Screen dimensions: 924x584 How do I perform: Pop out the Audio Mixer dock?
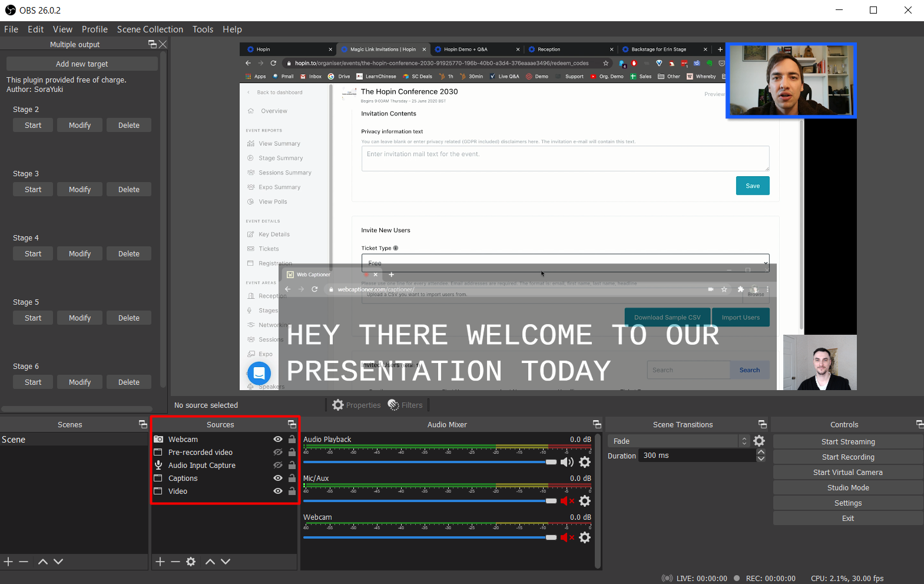[x=597, y=424]
